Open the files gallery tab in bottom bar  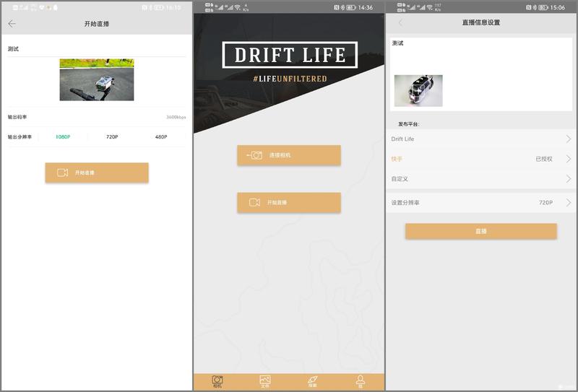point(265,381)
